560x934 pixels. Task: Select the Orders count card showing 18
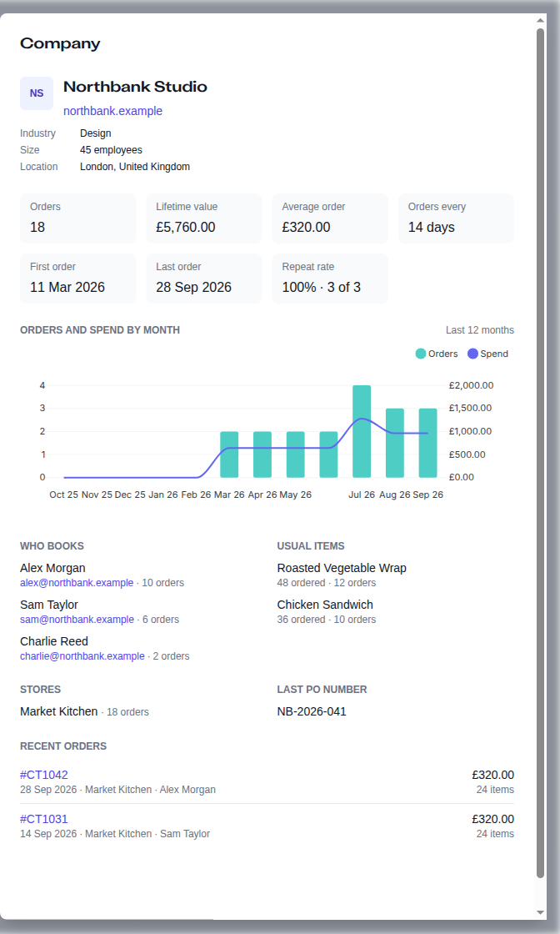coord(78,218)
